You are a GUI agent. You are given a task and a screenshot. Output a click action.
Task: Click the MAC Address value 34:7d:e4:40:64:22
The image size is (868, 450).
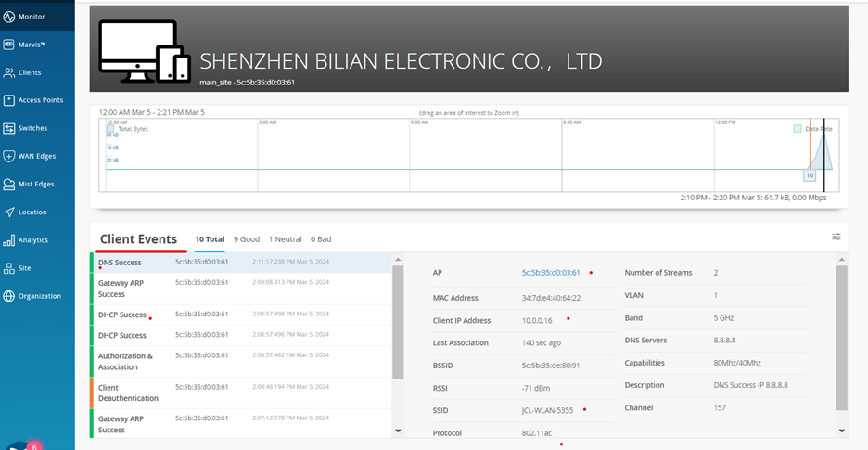click(551, 298)
